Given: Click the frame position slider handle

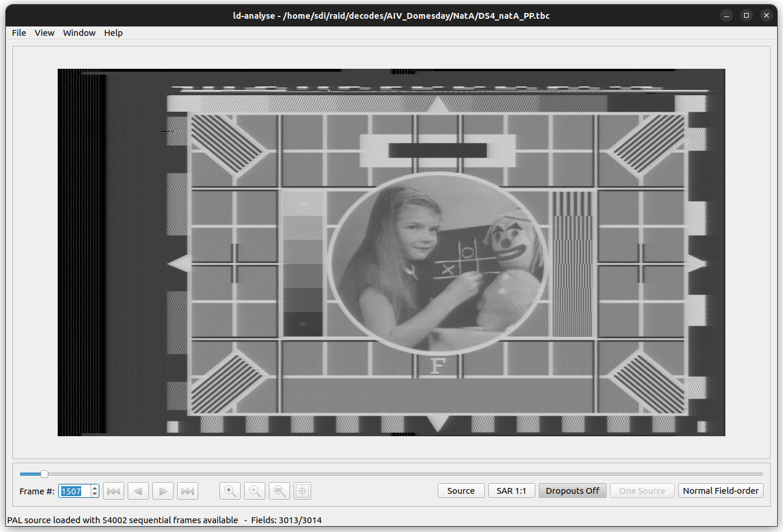Looking at the screenshot, I should click(x=44, y=474).
